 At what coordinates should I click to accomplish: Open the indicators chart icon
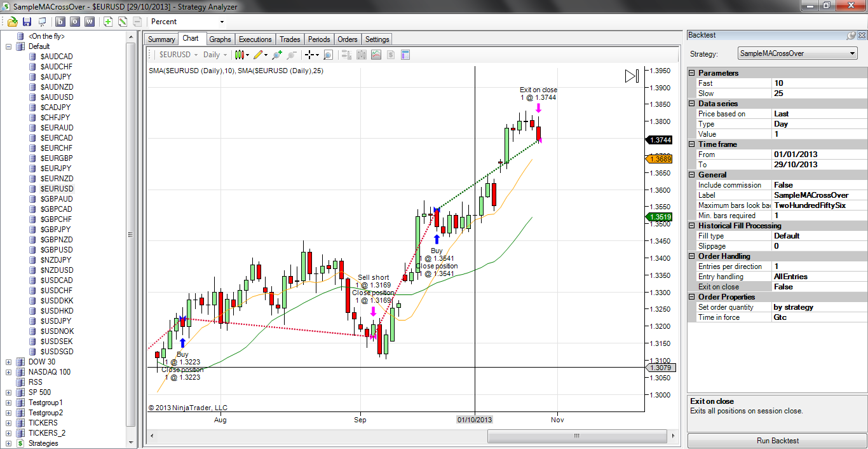(x=376, y=55)
